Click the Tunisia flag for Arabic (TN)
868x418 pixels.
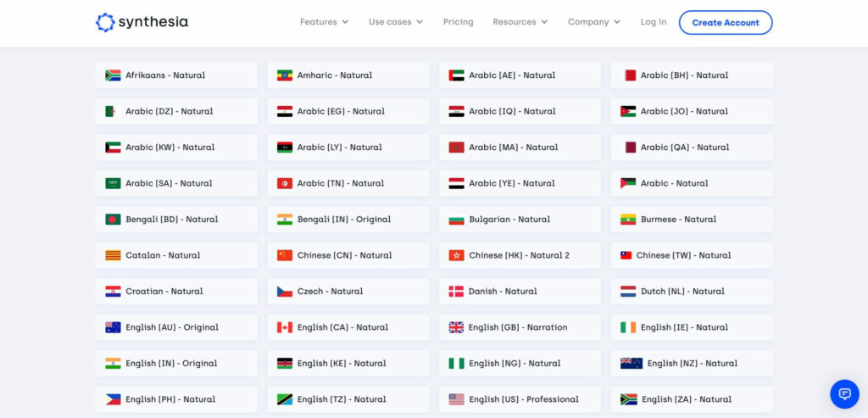(285, 183)
